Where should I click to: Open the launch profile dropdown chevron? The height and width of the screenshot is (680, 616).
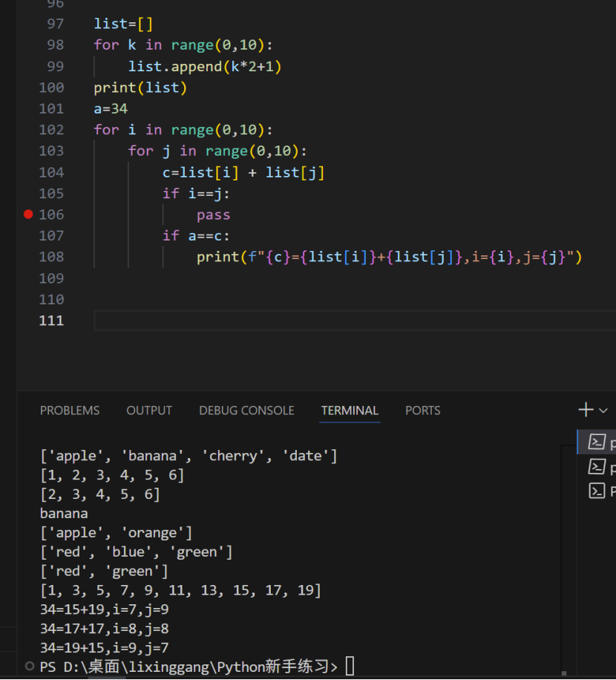[x=603, y=411]
